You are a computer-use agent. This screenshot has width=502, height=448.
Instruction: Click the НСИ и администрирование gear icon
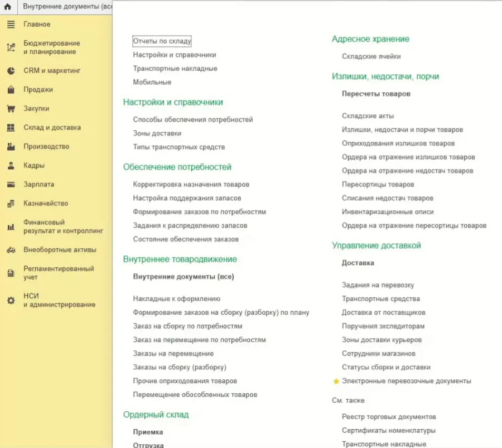tap(11, 300)
